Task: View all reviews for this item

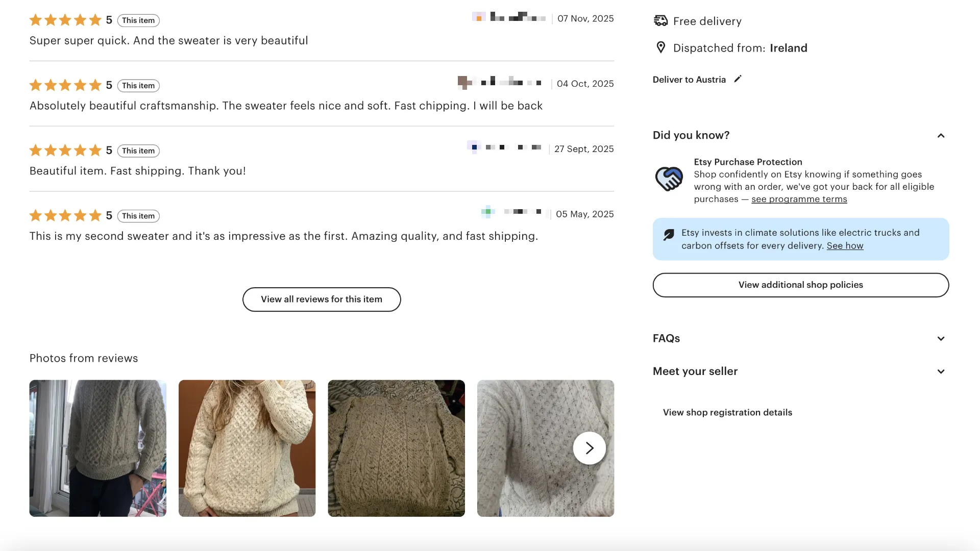Action: [x=322, y=299]
